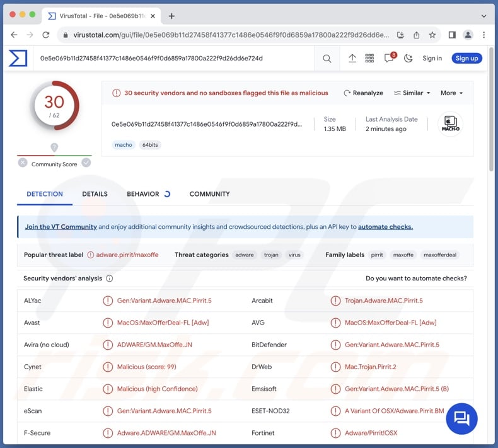Click the search magnifier icon
Viewport: 498px width, 448px height.
327,59
